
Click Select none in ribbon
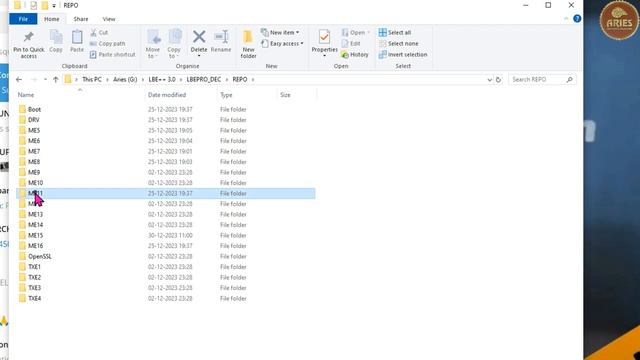point(398,43)
